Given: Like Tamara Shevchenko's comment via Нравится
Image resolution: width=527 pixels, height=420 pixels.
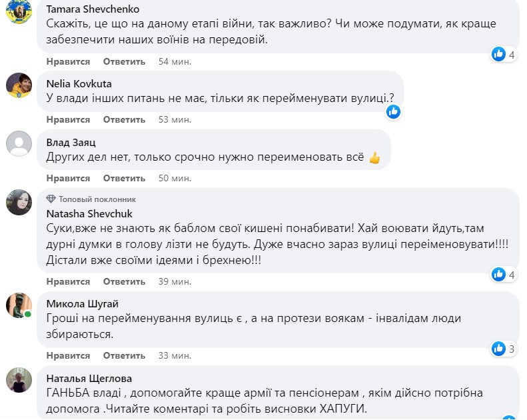Looking at the screenshot, I should coord(68,61).
